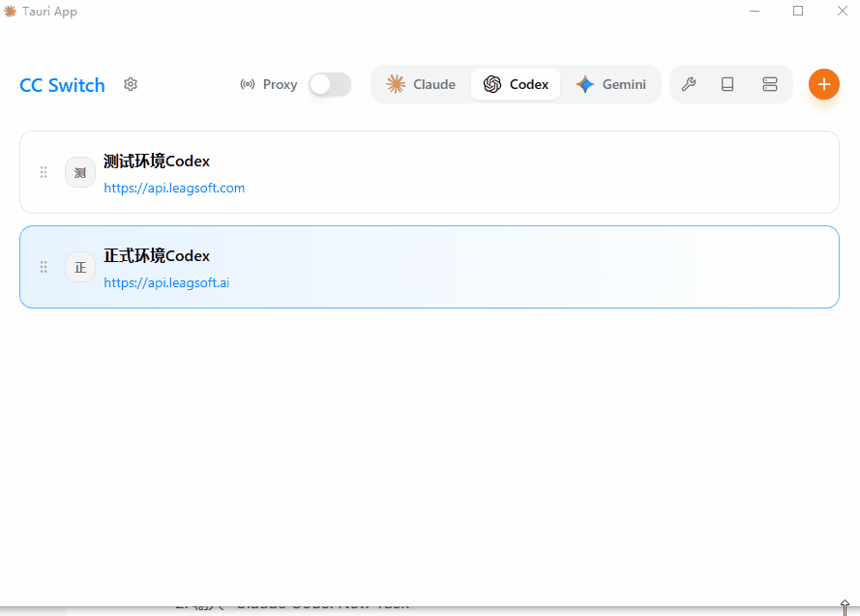This screenshot has height=616, width=860.
Task: Enable the Proxy toggle switch
Action: (x=329, y=85)
